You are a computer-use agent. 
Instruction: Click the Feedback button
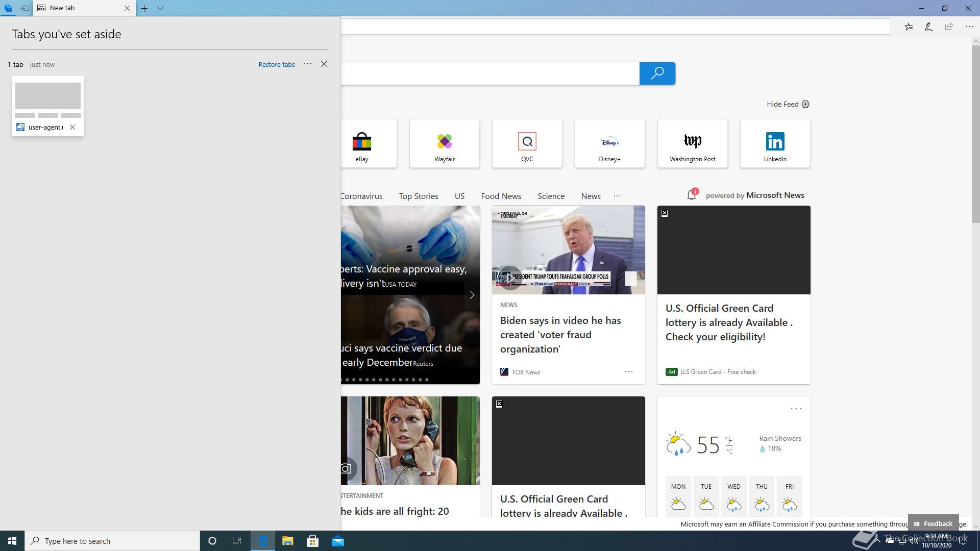tap(933, 523)
